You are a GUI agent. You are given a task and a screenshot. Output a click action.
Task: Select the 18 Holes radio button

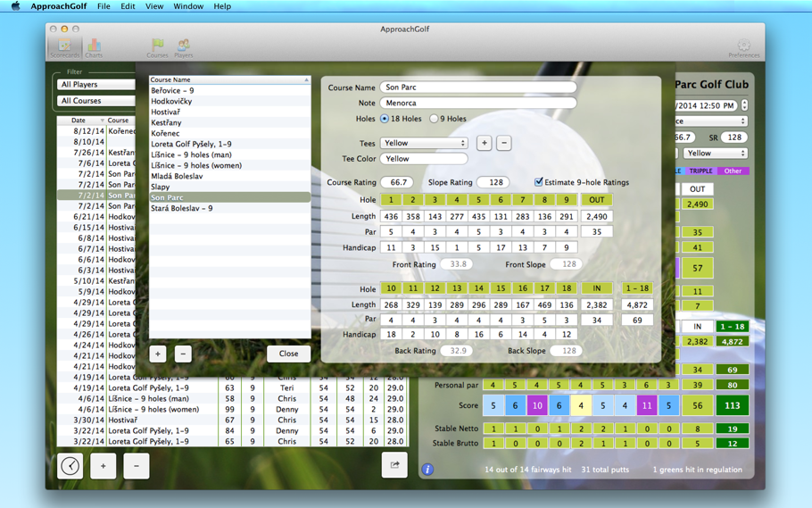[385, 119]
